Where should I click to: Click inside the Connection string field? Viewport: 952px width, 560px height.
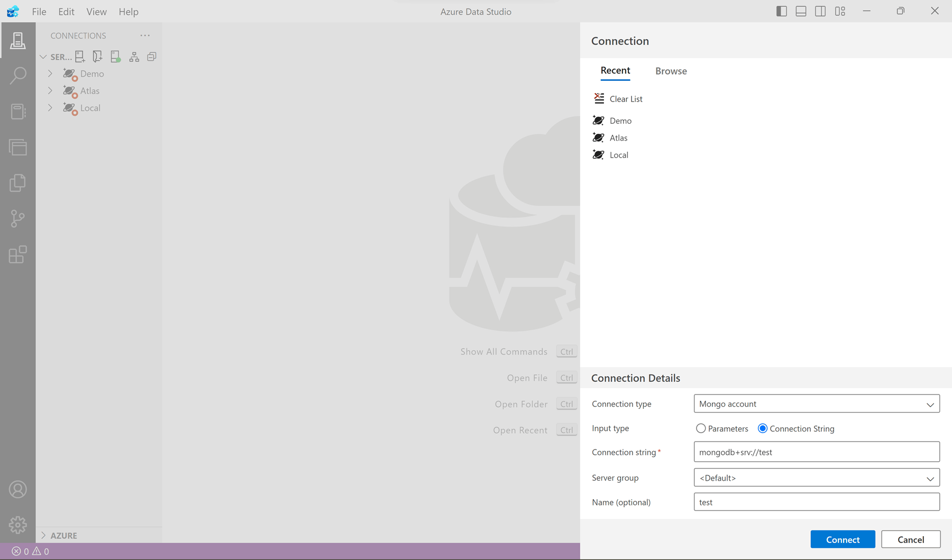(816, 452)
